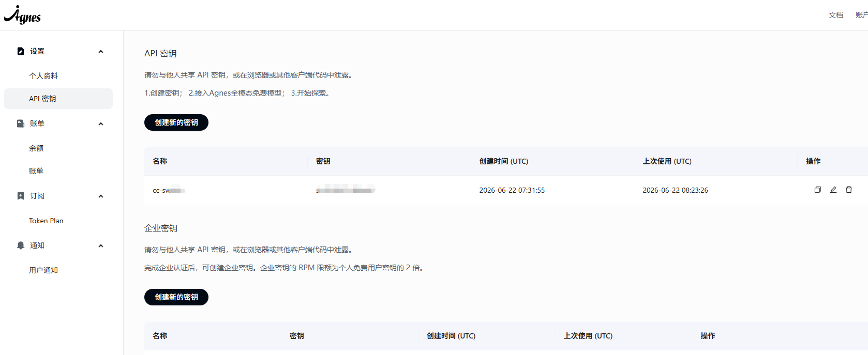Open 文档 docs link in header
The height and width of the screenshot is (355, 868).
(x=836, y=15)
